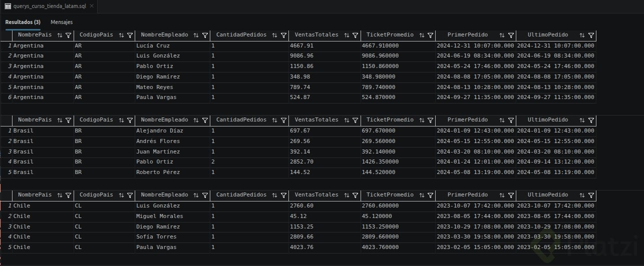Screen dimensions: 644x266
Task: Select the cell Alejandro Díaz
Action: 172,130
